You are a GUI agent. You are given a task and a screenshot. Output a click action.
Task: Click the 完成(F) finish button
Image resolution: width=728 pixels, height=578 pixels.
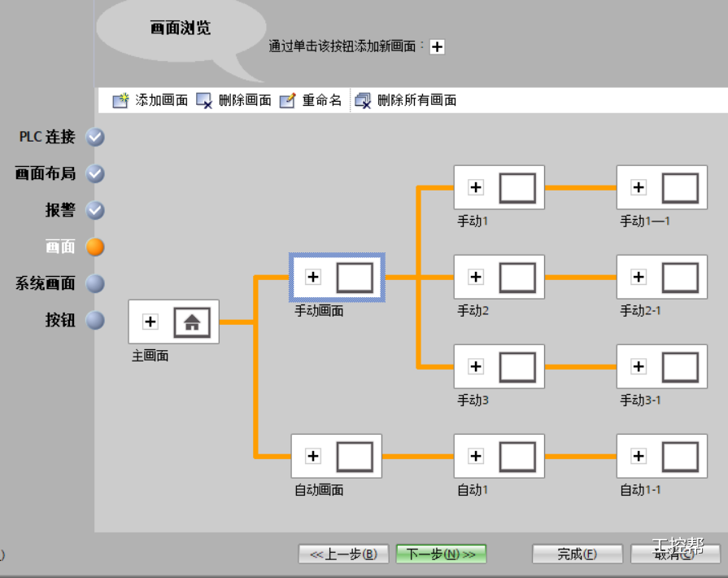577,554
